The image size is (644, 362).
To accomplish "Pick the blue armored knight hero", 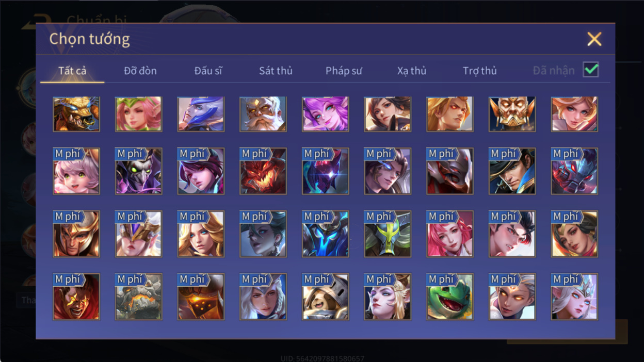I will pyautogui.click(x=326, y=234).
